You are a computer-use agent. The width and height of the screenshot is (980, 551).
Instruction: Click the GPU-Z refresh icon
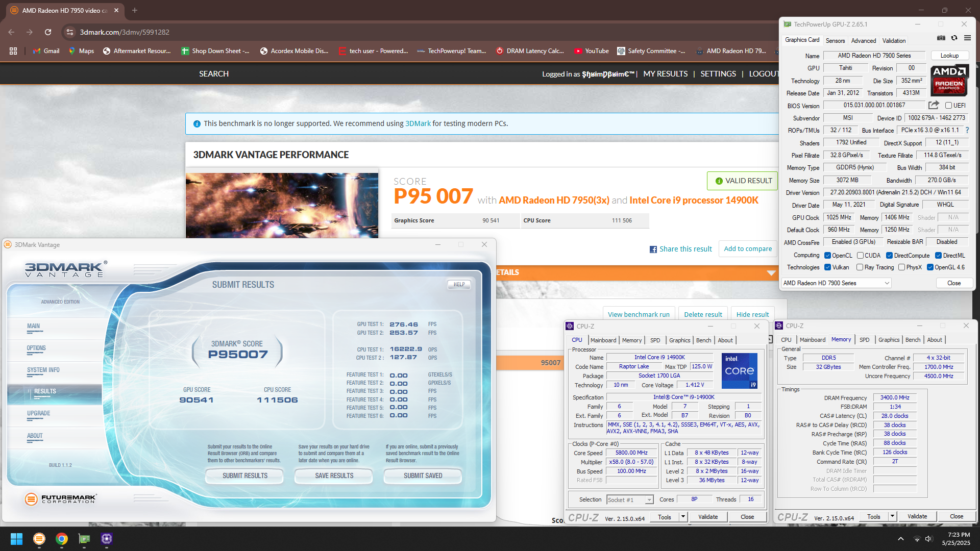954,38
